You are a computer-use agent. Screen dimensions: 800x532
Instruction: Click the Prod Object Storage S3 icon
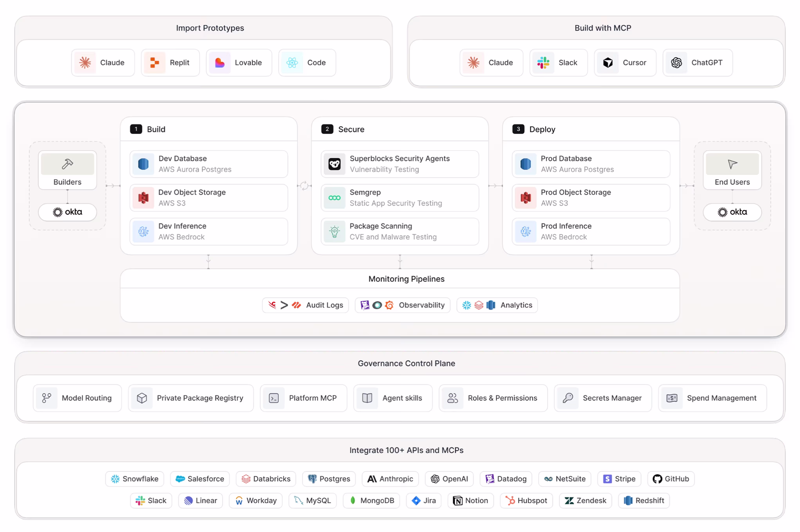coord(526,198)
